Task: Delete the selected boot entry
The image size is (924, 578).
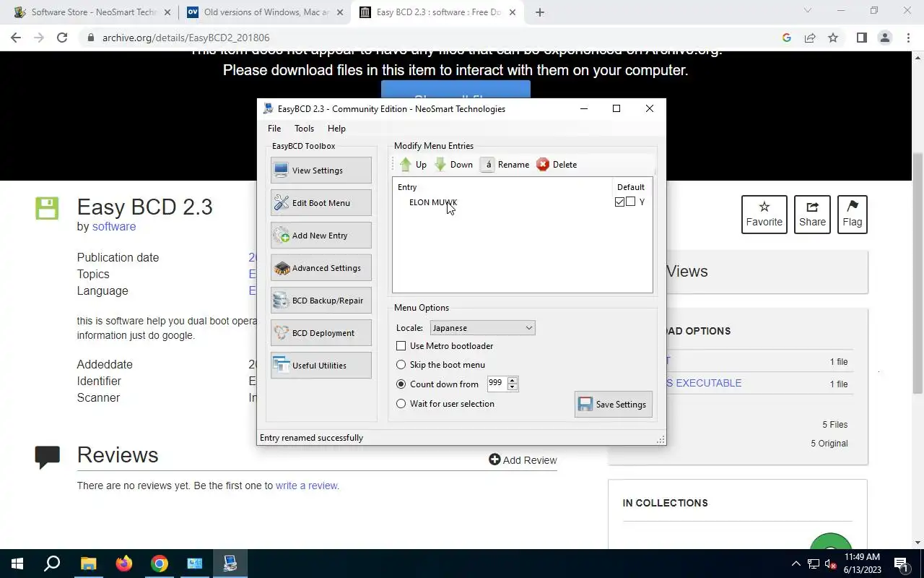Action: click(557, 165)
